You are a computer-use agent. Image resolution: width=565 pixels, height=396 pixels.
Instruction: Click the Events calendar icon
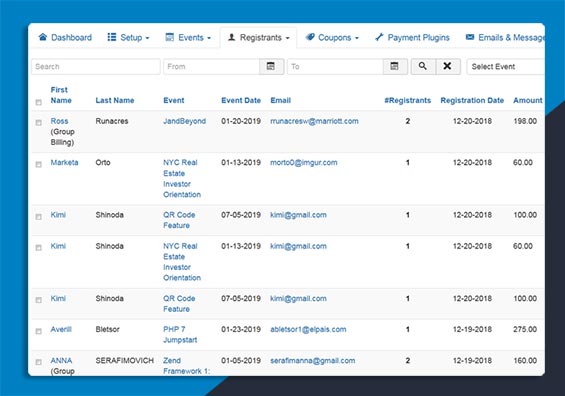[x=169, y=37]
